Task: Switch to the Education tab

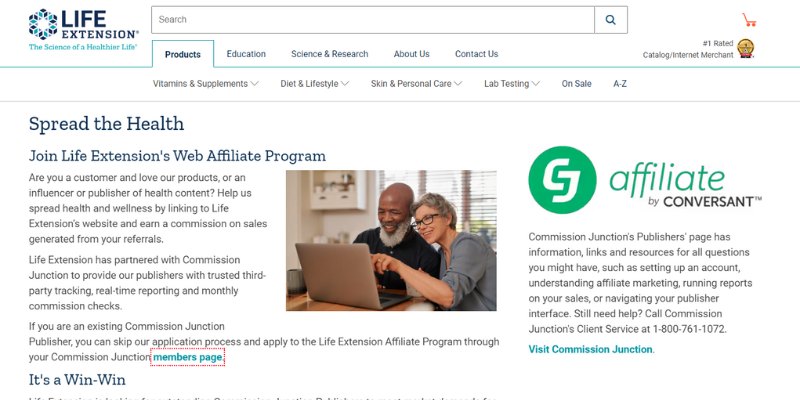Action: click(x=246, y=54)
